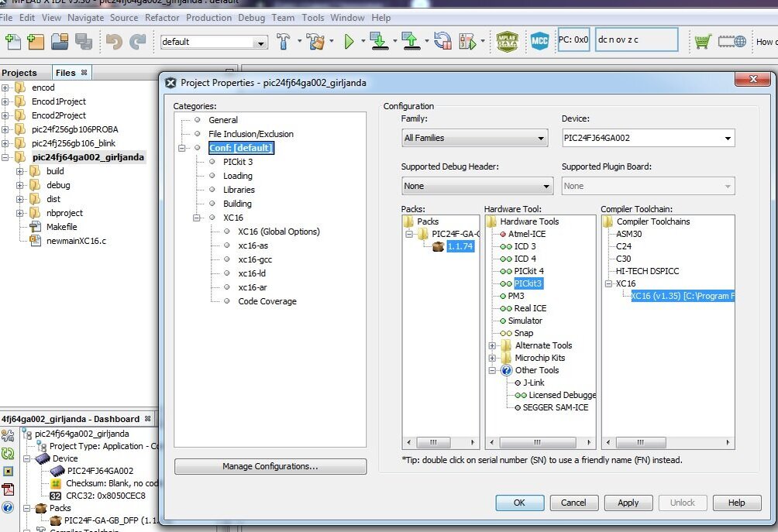Click the Apply button
The height and width of the screenshot is (532, 778).
pyautogui.click(x=628, y=503)
